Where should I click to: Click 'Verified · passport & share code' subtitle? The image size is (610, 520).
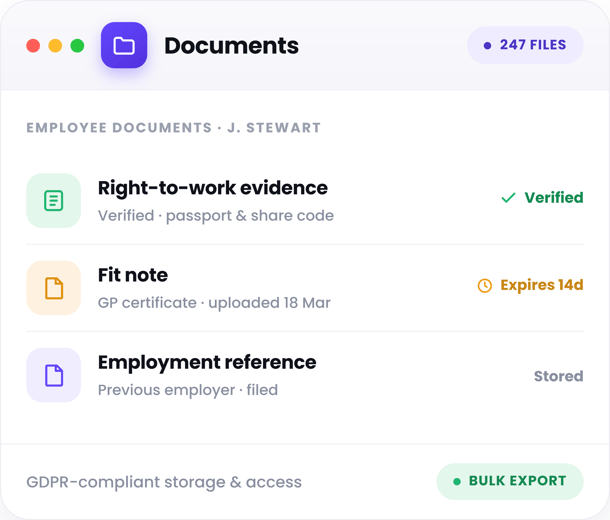click(x=216, y=216)
